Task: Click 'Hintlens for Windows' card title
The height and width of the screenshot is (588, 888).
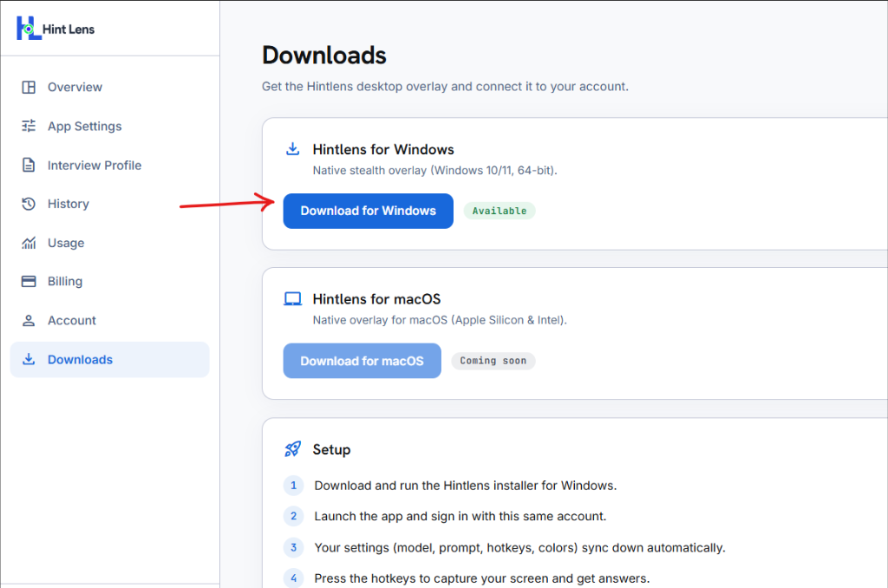Action: coord(383,149)
